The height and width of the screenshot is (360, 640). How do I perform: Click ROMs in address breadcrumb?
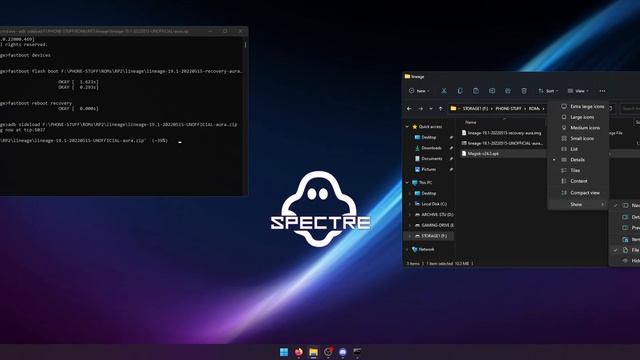(534, 109)
